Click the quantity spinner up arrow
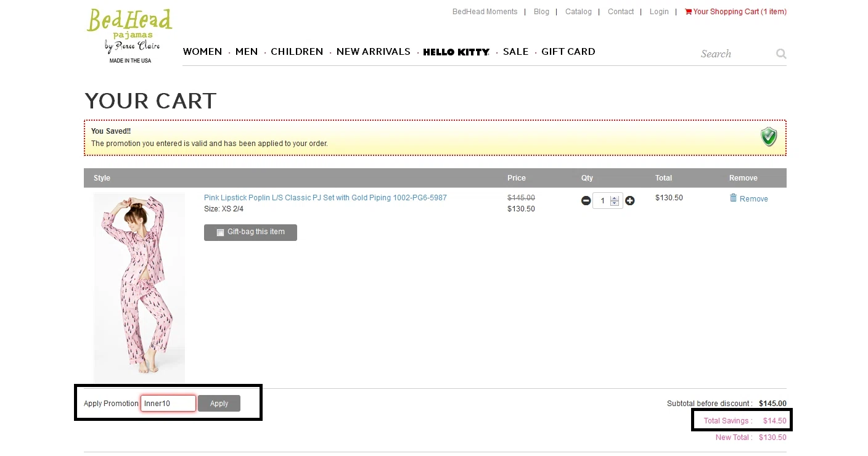The width and height of the screenshot is (868, 456). point(614,197)
